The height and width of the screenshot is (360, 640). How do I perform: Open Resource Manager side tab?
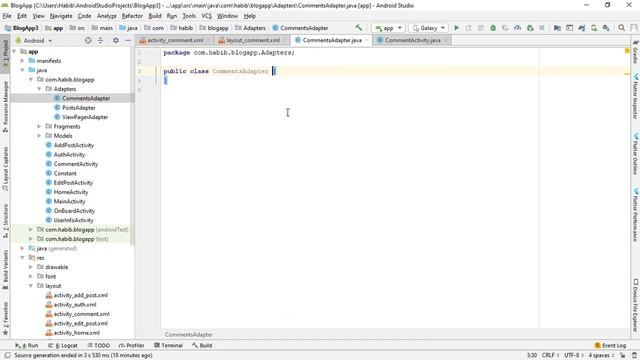(x=5, y=107)
